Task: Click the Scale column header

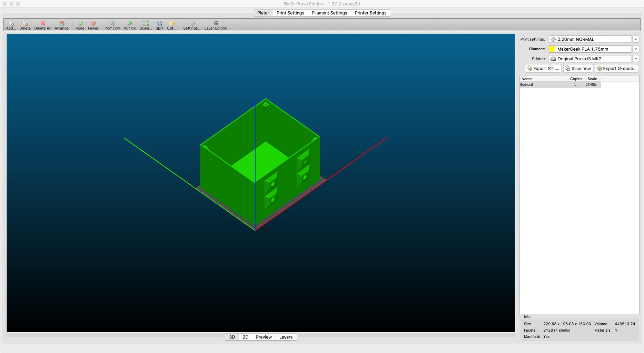Action: tap(592, 79)
